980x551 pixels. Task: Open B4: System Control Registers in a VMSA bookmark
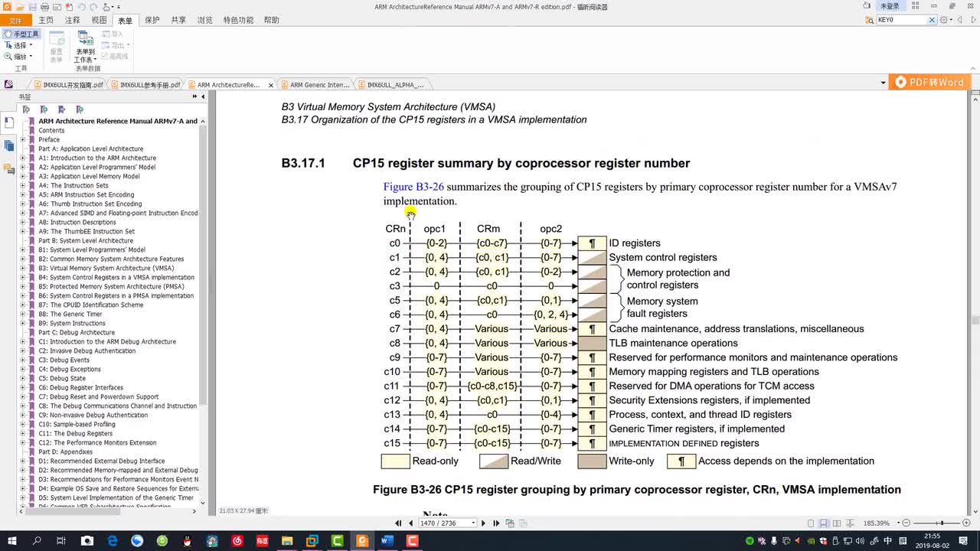click(116, 277)
